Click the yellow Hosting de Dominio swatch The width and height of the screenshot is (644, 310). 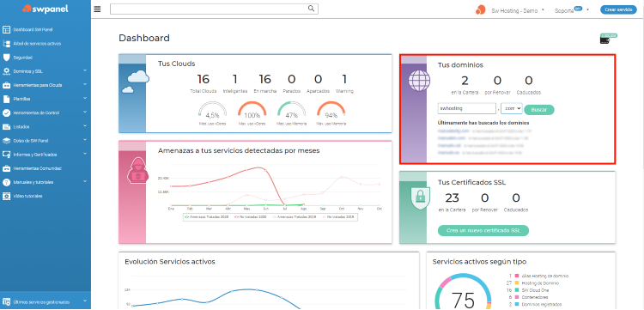pyautogui.click(x=517, y=283)
